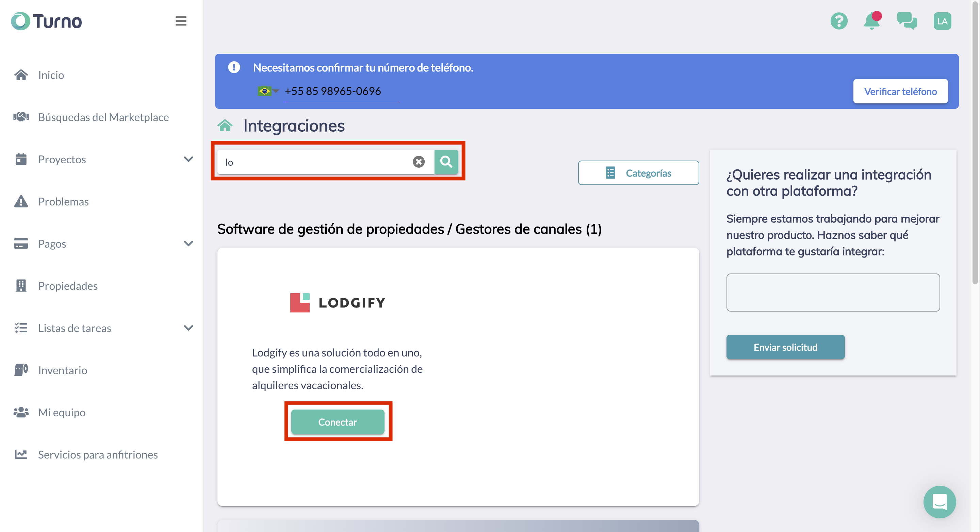This screenshot has width=980, height=532.
Task: Open the Categorías filter button
Action: pyautogui.click(x=638, y=173)
